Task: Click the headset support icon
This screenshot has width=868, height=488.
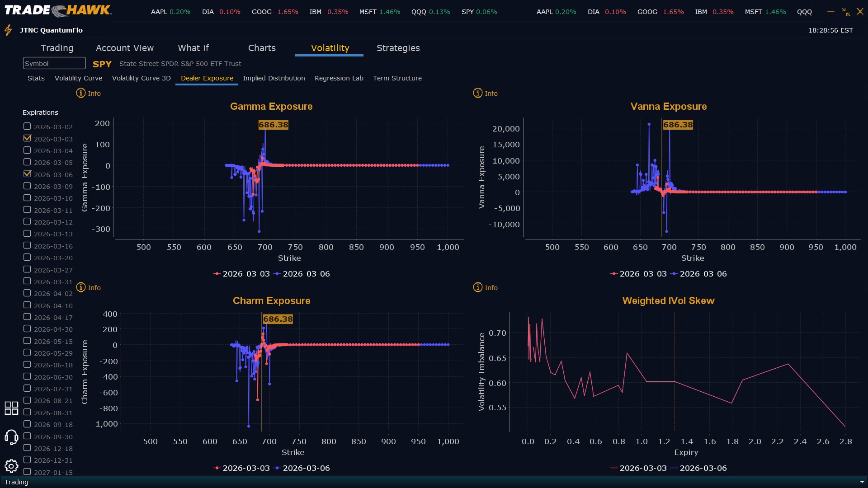Action: coord(11,437)
